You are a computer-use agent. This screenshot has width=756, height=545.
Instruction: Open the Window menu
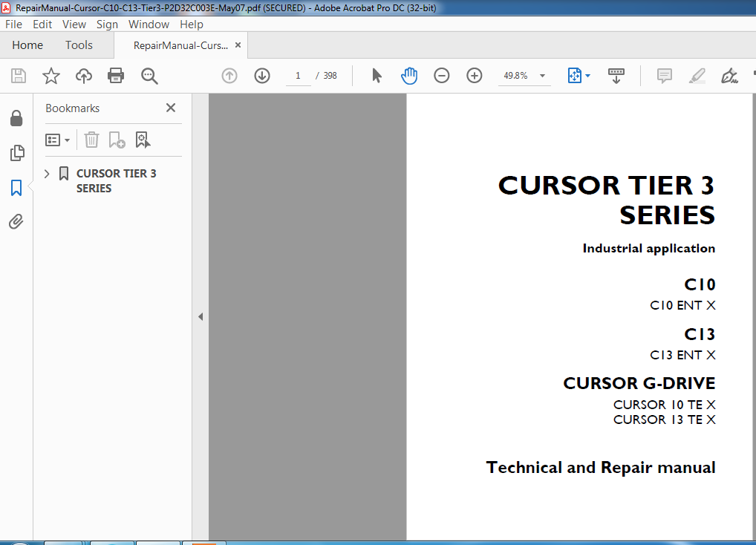click(149, 24)
